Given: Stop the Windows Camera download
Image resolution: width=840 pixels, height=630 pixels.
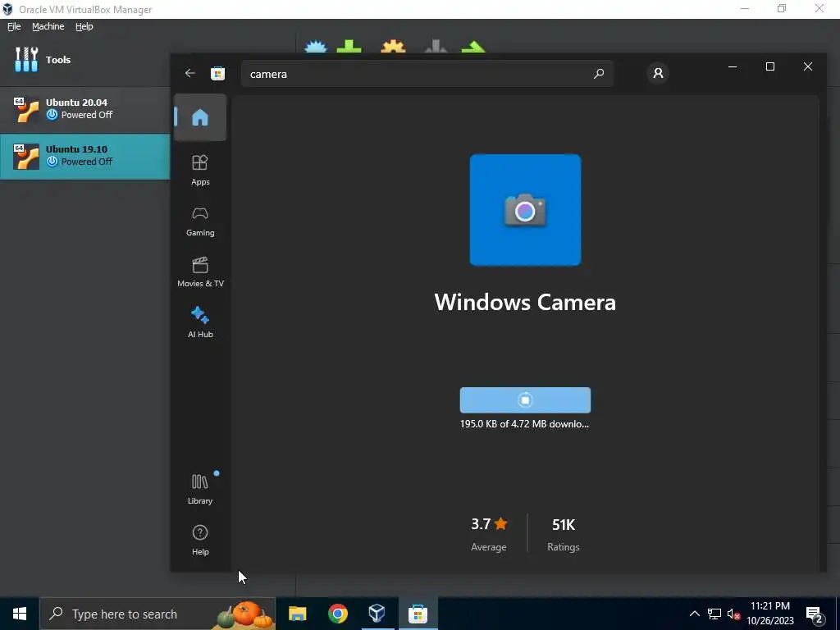Looking at the screenshot, I should (x=525, y=400).
